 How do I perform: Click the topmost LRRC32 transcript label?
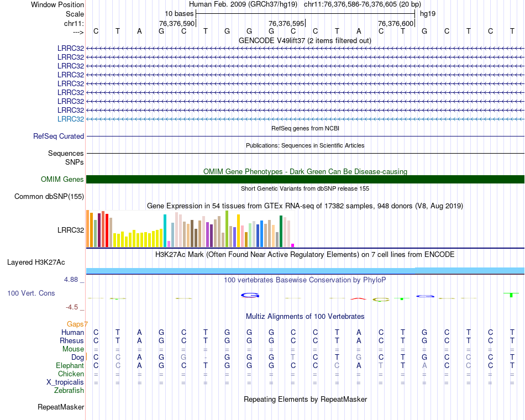click(71, 48)
